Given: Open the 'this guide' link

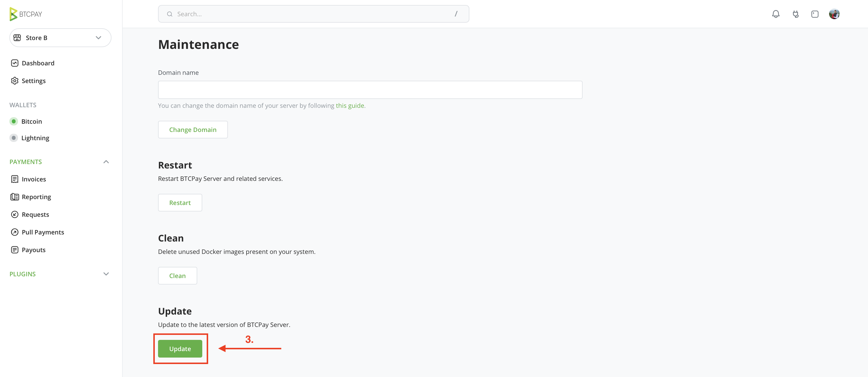Looking at the screenshot, I should (x=350, y=105).
